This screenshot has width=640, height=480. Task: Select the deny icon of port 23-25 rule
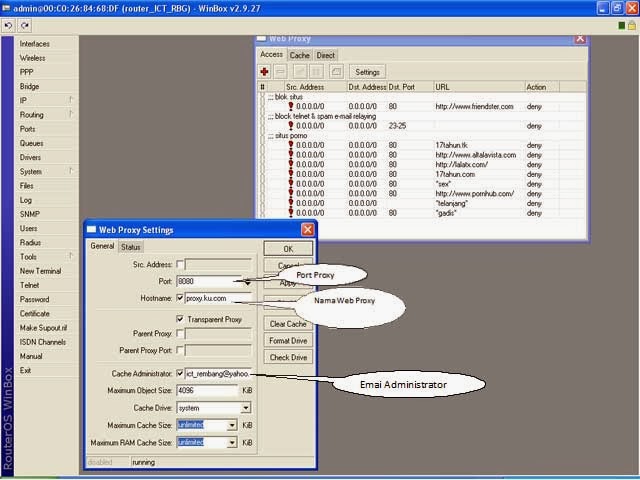[x=291, y=126]
